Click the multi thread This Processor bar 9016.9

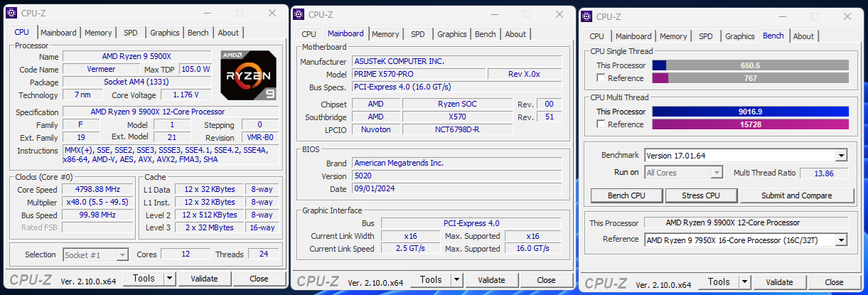coord(750,112)
